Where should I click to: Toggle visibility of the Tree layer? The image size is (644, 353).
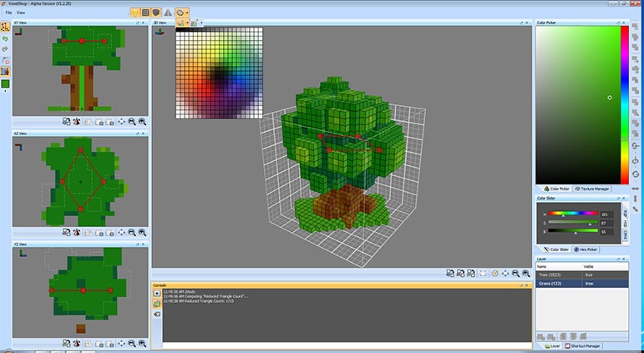point(589,274)
